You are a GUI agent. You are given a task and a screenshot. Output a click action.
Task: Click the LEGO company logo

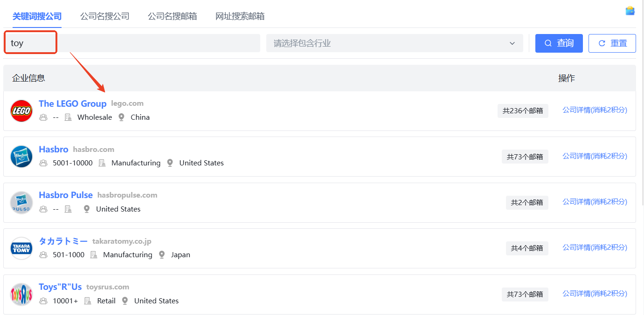(x=21, y=111)
